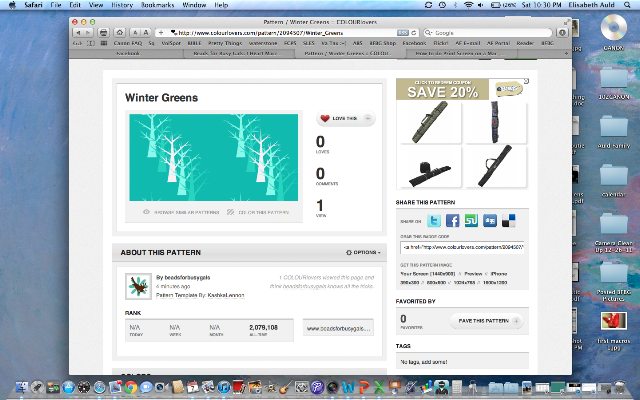
Task: Open App Store from the Dock
Action: coord(68,387)
